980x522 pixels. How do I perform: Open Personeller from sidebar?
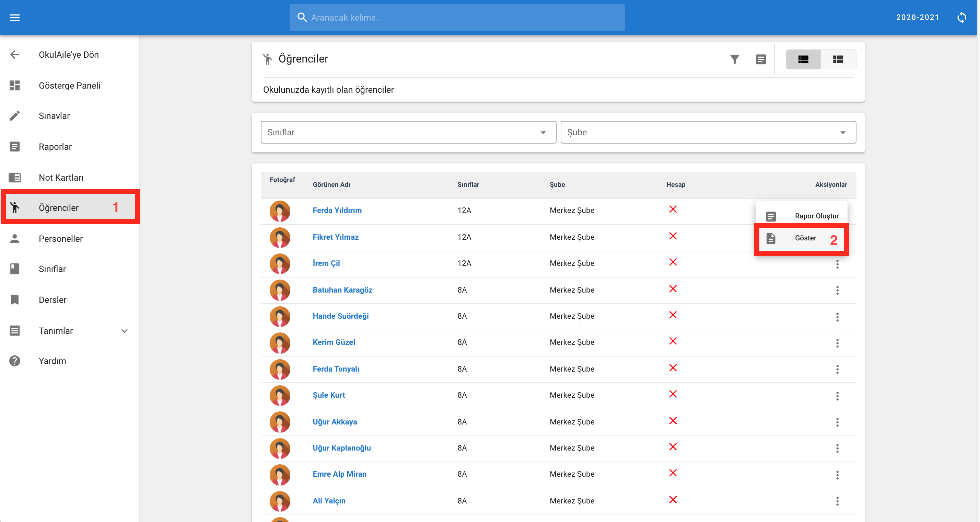[61, 239]
